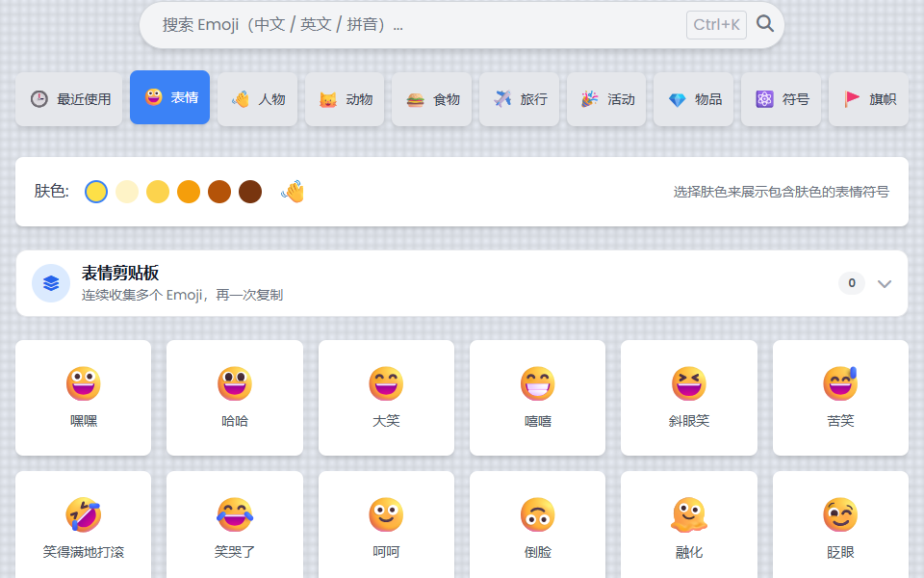Select the default yellow skin tone swatch

pyautogui.click(x=96, y=192)
